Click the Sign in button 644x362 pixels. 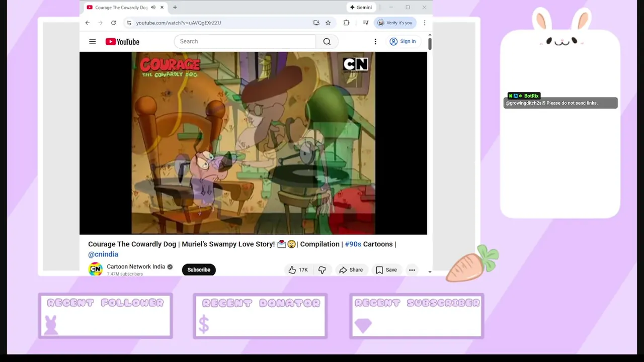point(403,42)
